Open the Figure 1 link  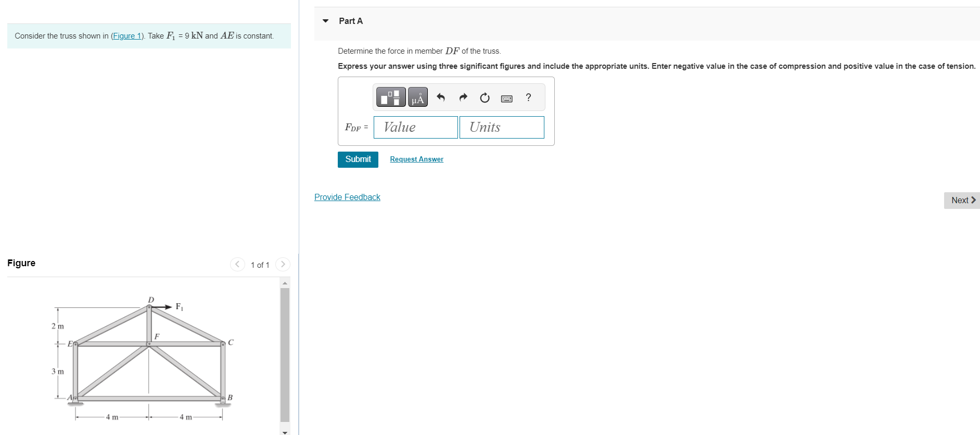click(x=126, y=36)
